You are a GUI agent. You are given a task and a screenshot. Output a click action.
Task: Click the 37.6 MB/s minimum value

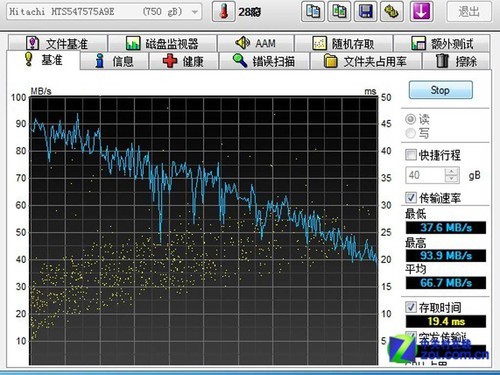pyautogui.click(x=446, y=228)
